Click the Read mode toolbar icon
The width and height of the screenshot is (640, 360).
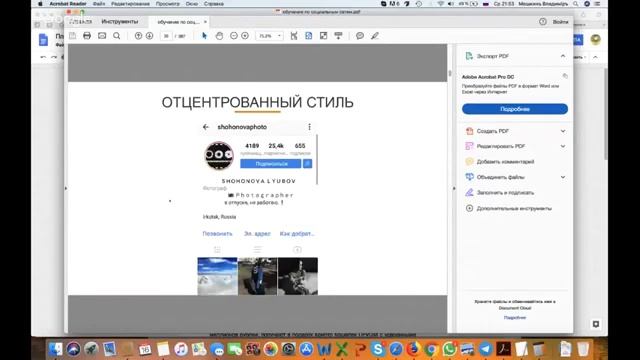point(338,36)
